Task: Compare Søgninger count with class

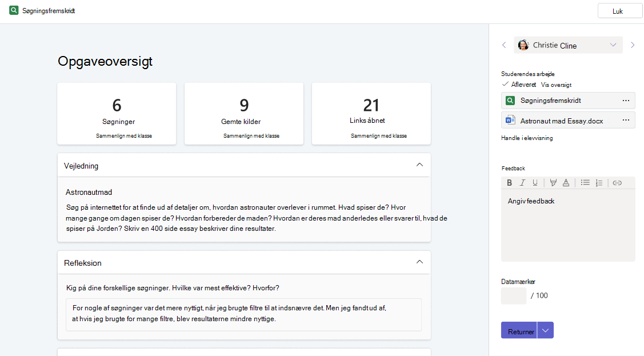Action: (x=124, y=136)
